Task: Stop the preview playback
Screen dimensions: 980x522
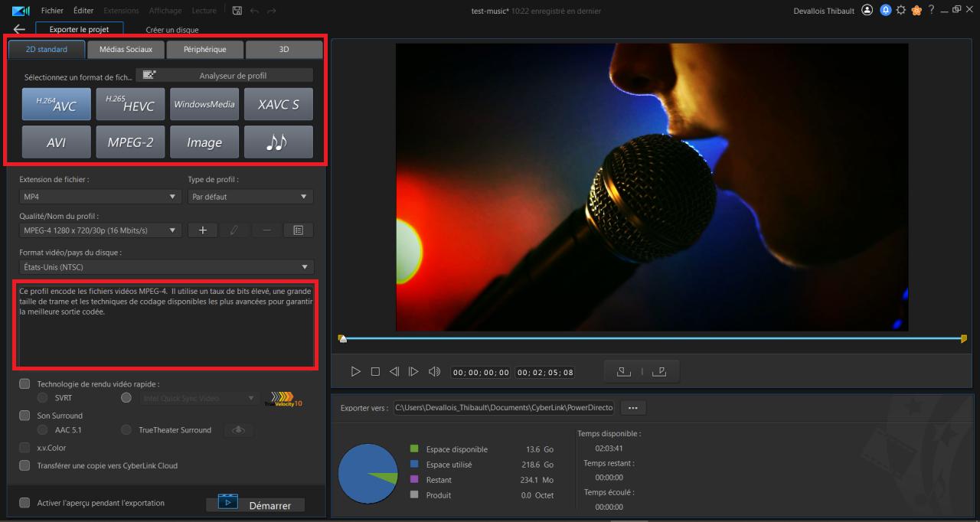Action: [375, 371]
